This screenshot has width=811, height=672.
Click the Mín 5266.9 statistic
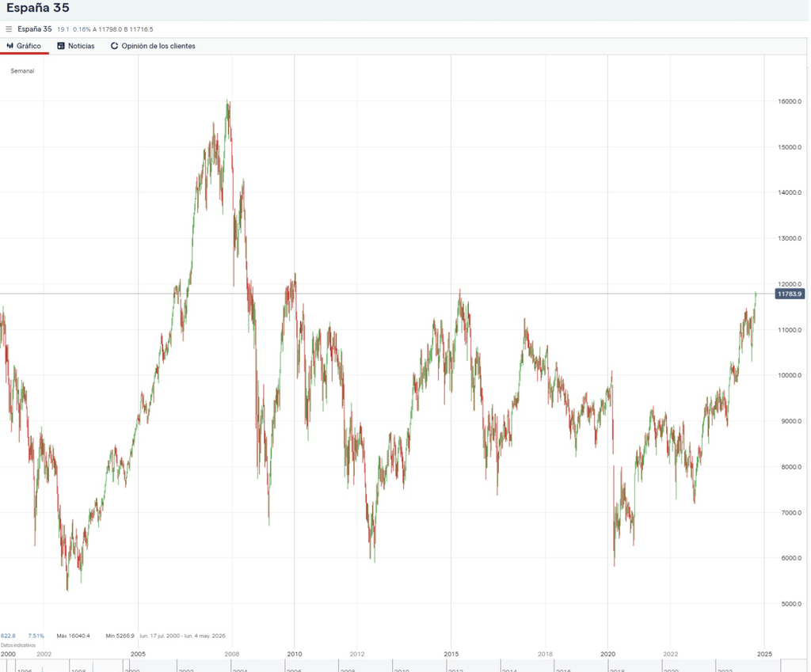(x=120, y=635)
